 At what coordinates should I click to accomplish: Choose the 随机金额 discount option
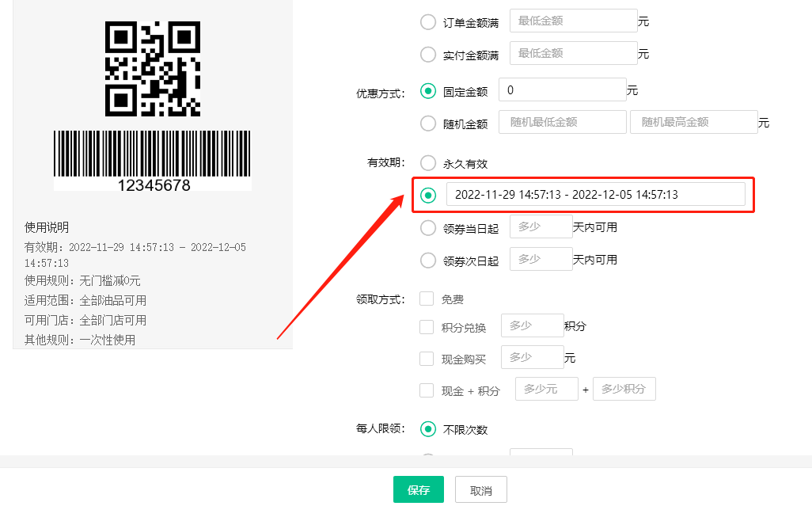point(428,124)
